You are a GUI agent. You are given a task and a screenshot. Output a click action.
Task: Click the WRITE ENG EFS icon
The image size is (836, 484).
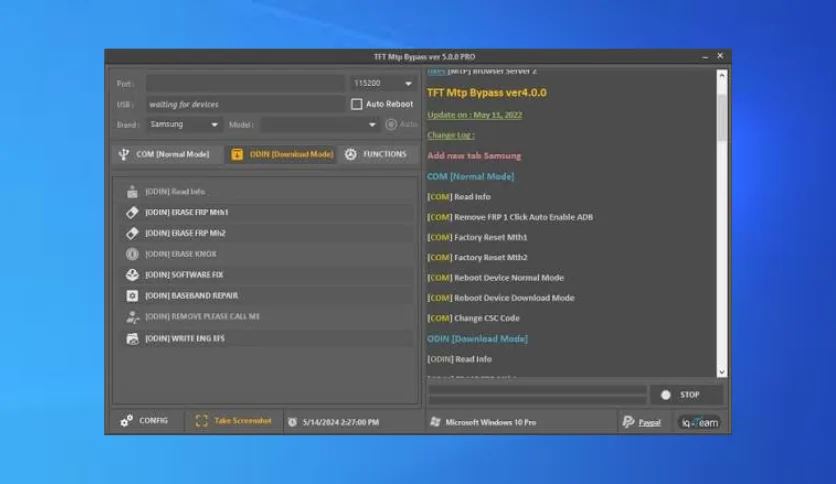coord(132,338)
